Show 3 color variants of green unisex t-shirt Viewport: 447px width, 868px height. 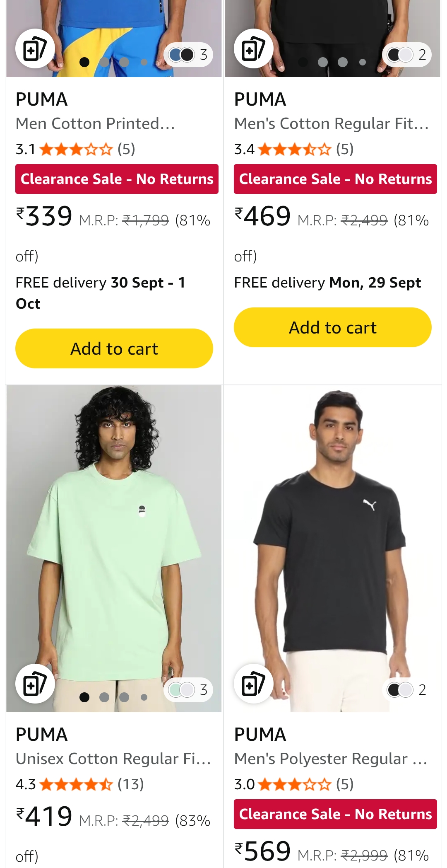189,690
